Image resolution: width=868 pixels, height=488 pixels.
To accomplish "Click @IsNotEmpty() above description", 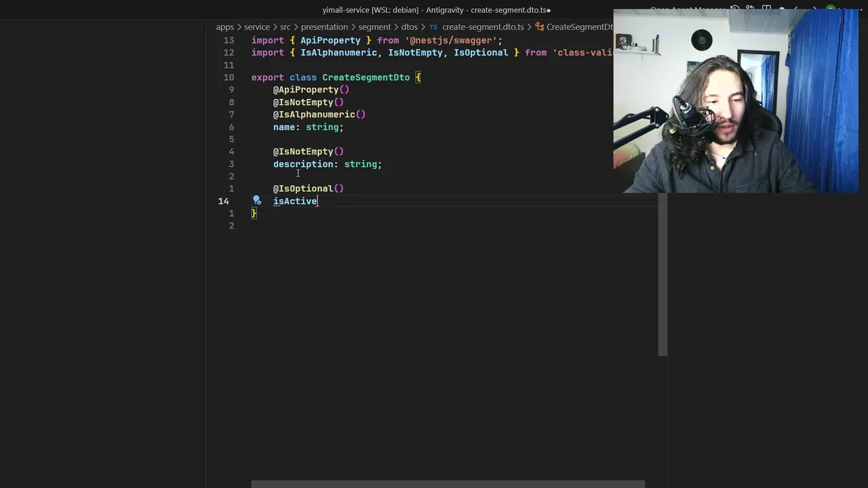I will pos(309,152).
